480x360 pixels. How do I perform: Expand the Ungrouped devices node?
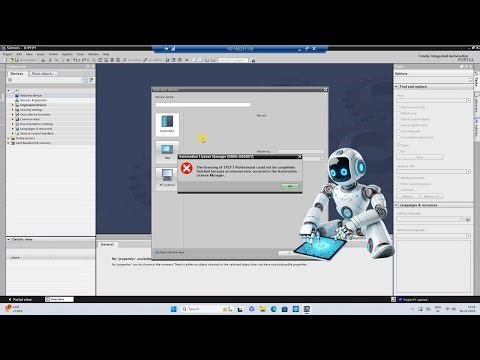[x=13, y=105]
